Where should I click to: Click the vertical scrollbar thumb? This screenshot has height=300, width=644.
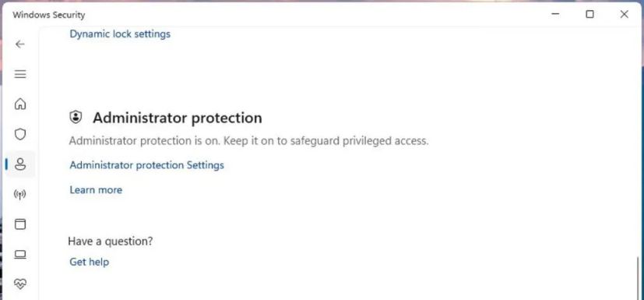pos(638,278)
